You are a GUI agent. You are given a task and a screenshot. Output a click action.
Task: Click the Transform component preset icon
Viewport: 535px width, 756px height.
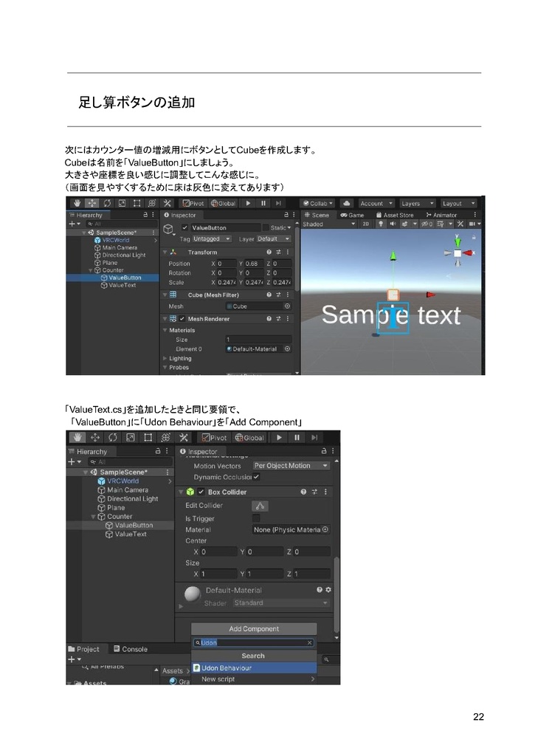coord(278,252)
